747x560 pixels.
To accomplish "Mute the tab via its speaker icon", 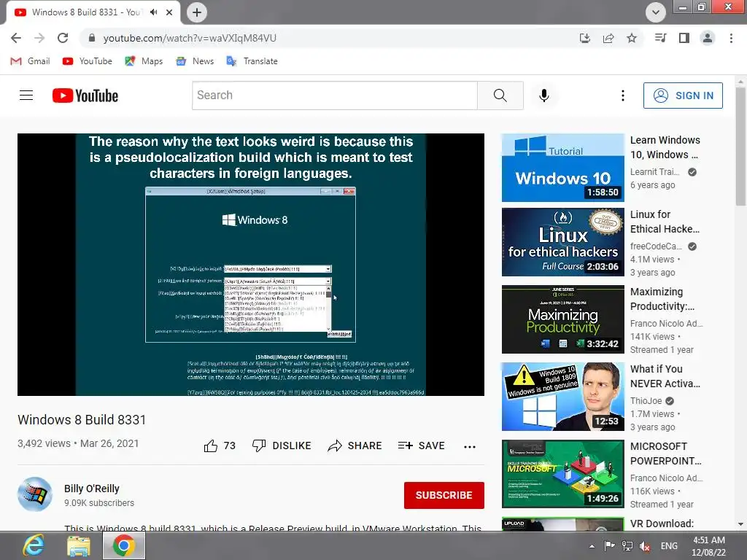I will [x=153, y=12].
